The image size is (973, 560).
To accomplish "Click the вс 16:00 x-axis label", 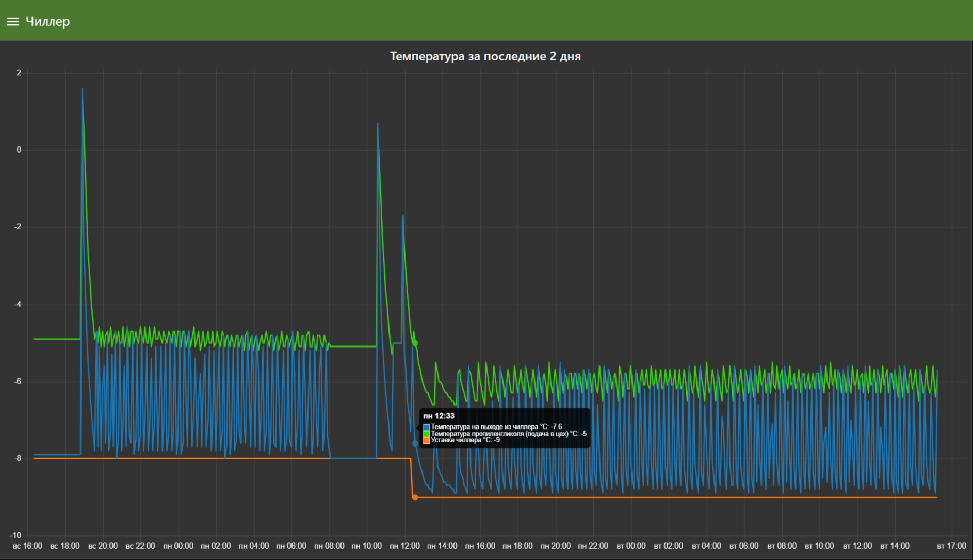I will (x=27, y=546).
